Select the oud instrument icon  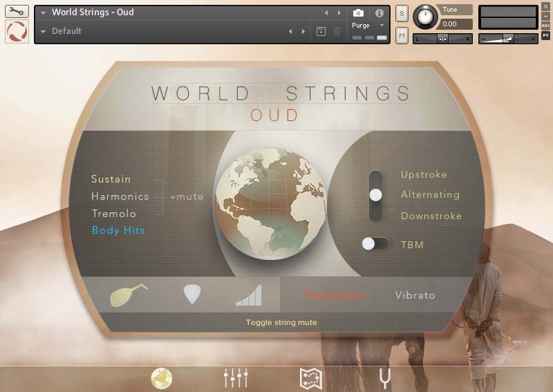coord(129,295)
